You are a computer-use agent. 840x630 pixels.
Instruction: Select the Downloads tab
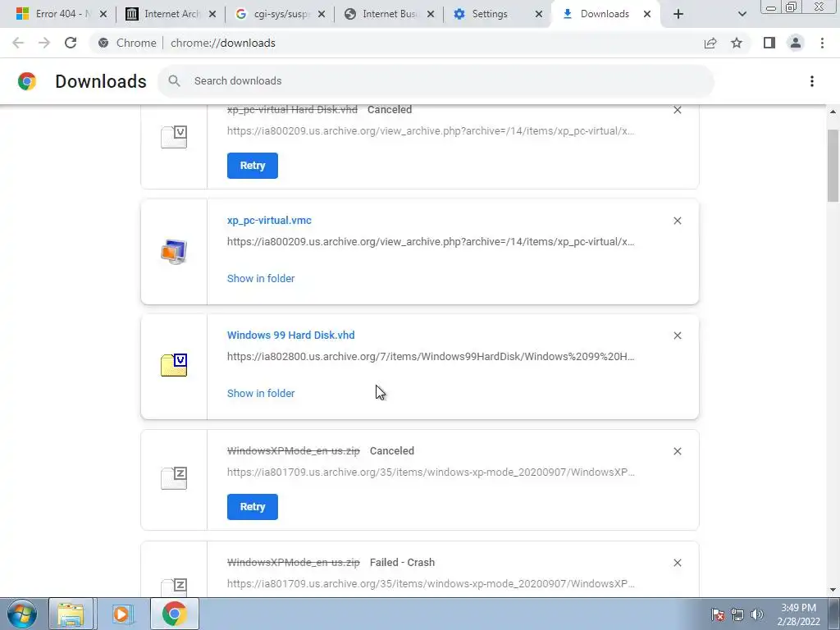point(605,14)
